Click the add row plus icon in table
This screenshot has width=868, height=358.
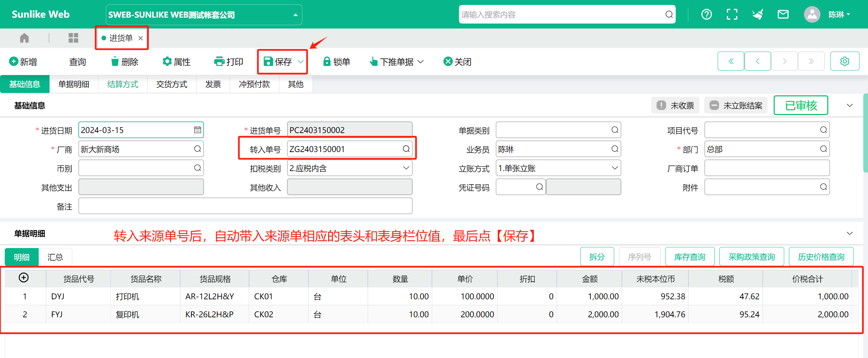[24, 278]
